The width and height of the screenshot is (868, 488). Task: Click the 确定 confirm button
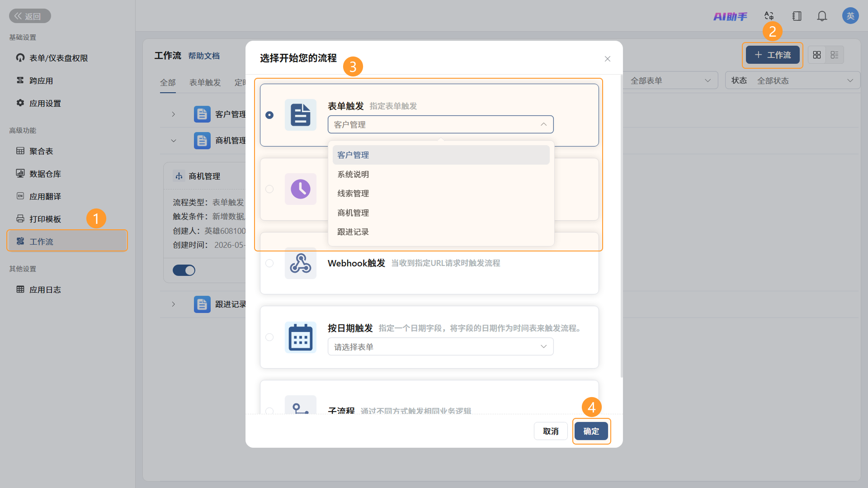click(x=591, y=431)
